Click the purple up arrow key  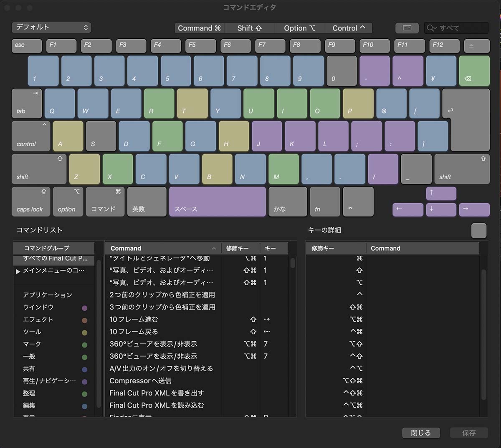[x=441, y=194]
